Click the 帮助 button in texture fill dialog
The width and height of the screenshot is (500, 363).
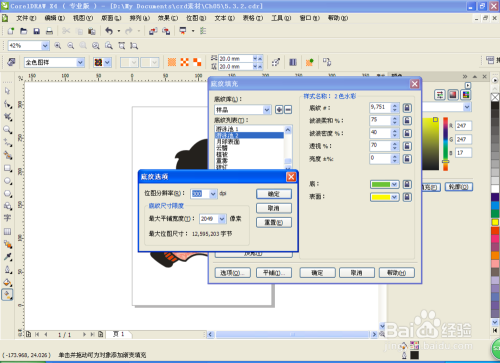tap(397, 273)
